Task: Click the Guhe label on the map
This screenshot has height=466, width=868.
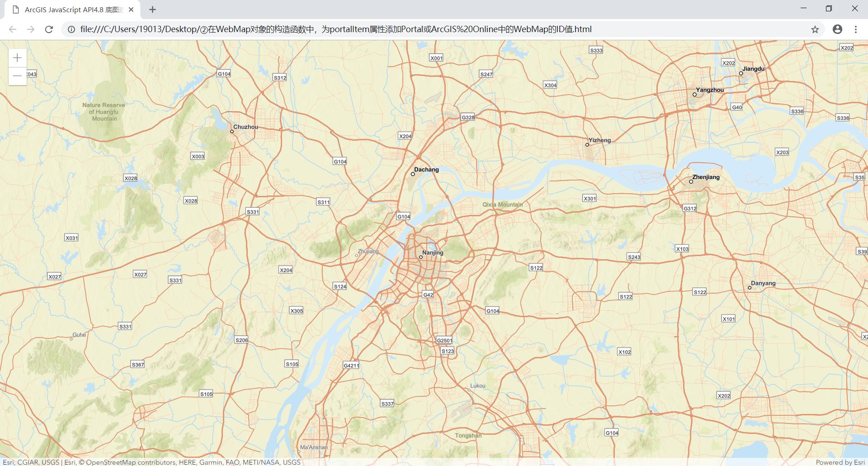Action: pos(79,335)
